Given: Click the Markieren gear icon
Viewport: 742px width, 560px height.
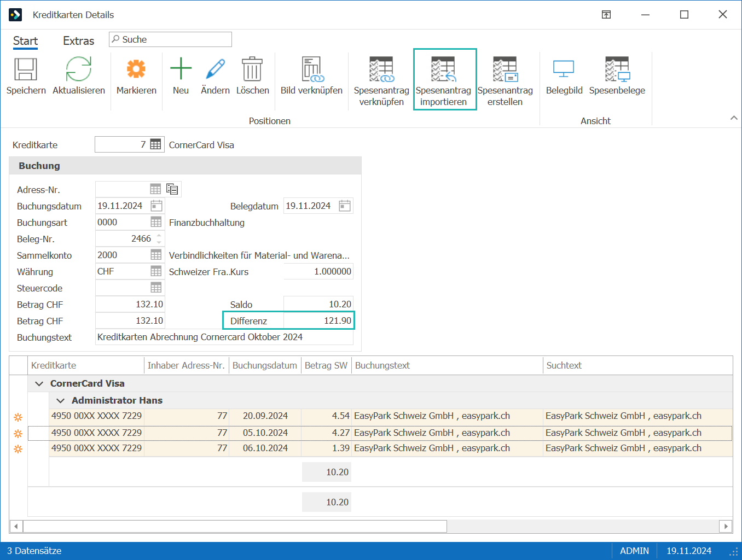Looking at the screenshot, I should click(x=136, y=69).
